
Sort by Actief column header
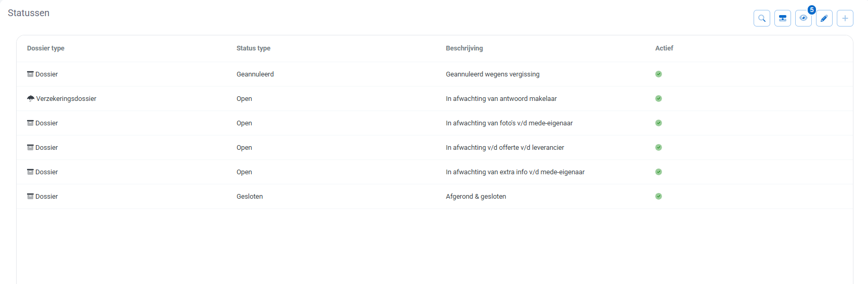click(x=664, y=48)
